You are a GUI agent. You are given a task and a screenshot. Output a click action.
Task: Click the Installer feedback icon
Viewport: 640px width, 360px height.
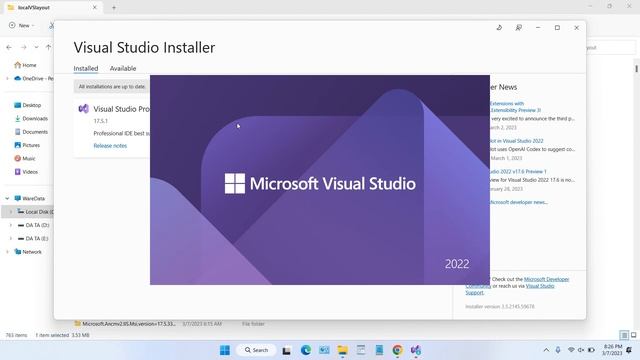[x=518, y=28]
